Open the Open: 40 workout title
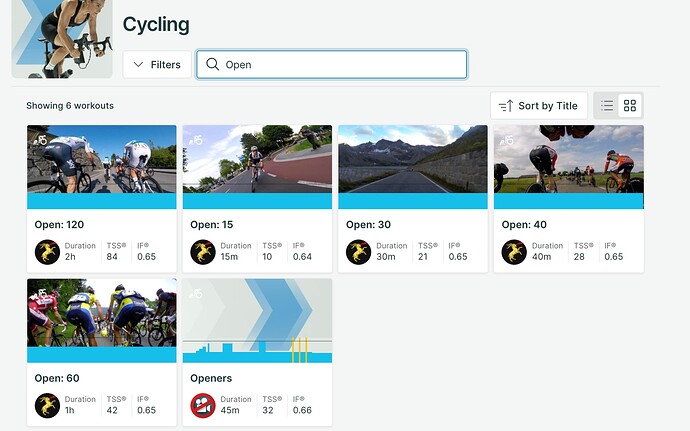The height and width of the screenshot is (431, 690). 524,225
